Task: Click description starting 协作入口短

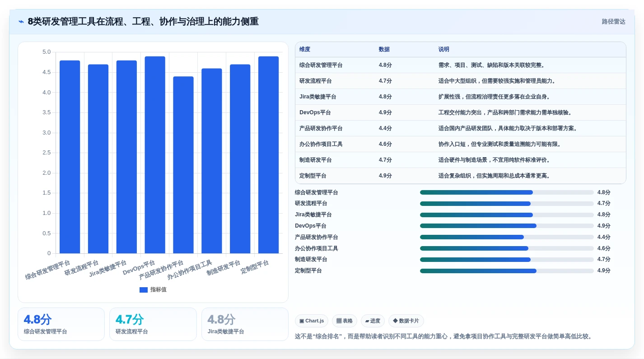Action: pos(500,144)
